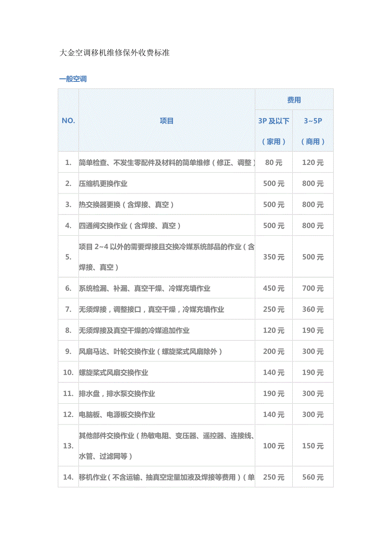Click the 350元 price cell
The height and width of the screenshot is (555, 392).
click(274, 257)
